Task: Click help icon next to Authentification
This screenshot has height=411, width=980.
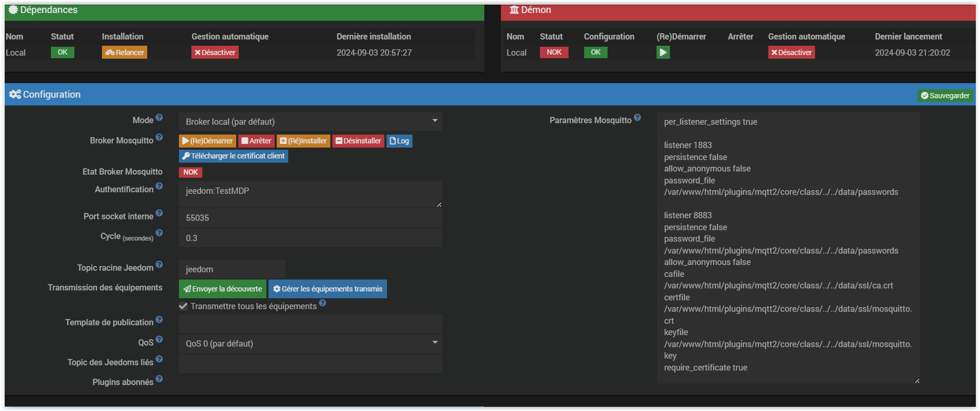Action: click(x=159, y=187)
